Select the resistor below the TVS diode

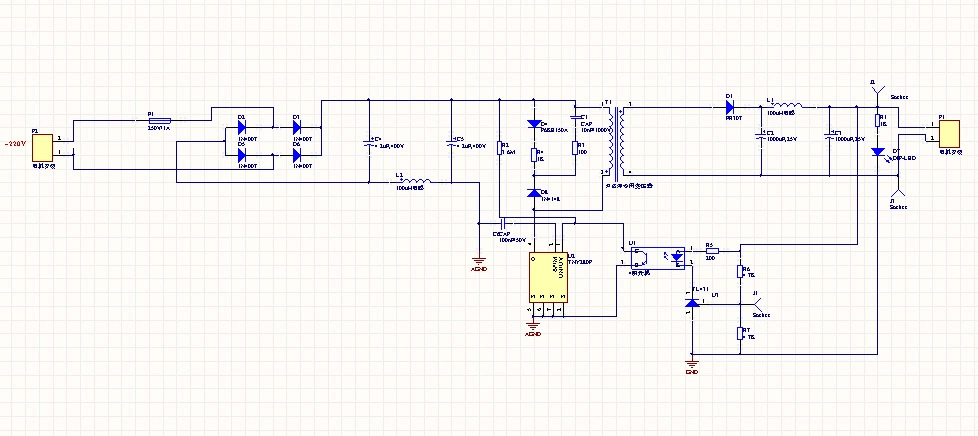[x=534, y=155]
